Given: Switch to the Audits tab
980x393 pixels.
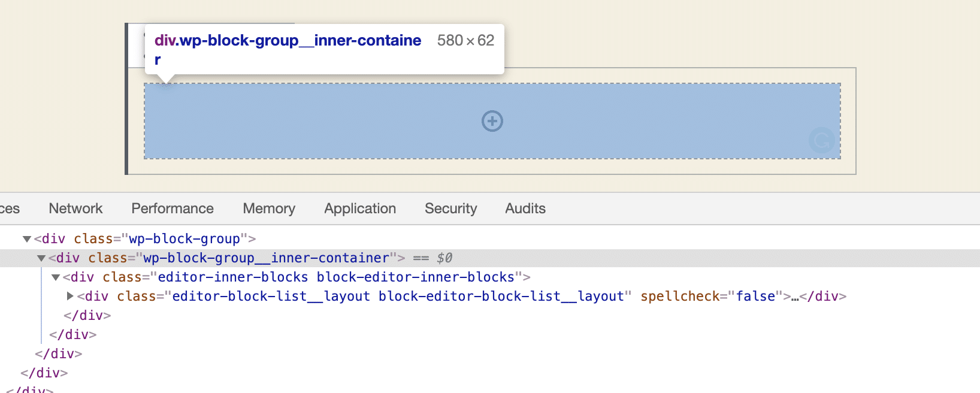Looking at the screenshot, I should click(x=525, y=208).
